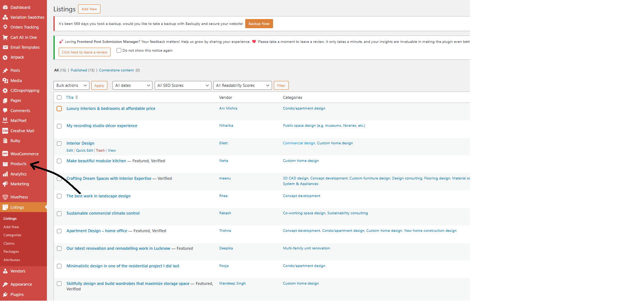Click the Analytics bar chart icon
This screenshot has width=644, height=308.
point(5,174)
